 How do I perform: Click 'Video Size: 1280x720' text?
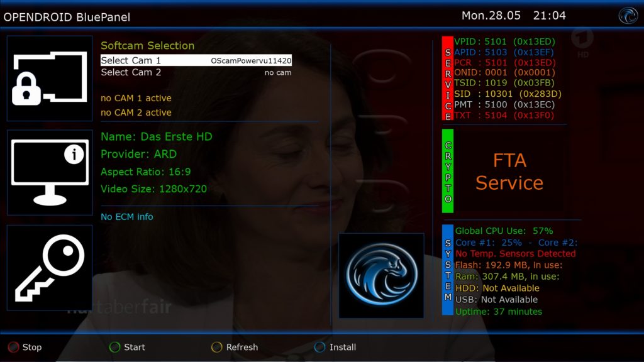(x=154, y=189)
